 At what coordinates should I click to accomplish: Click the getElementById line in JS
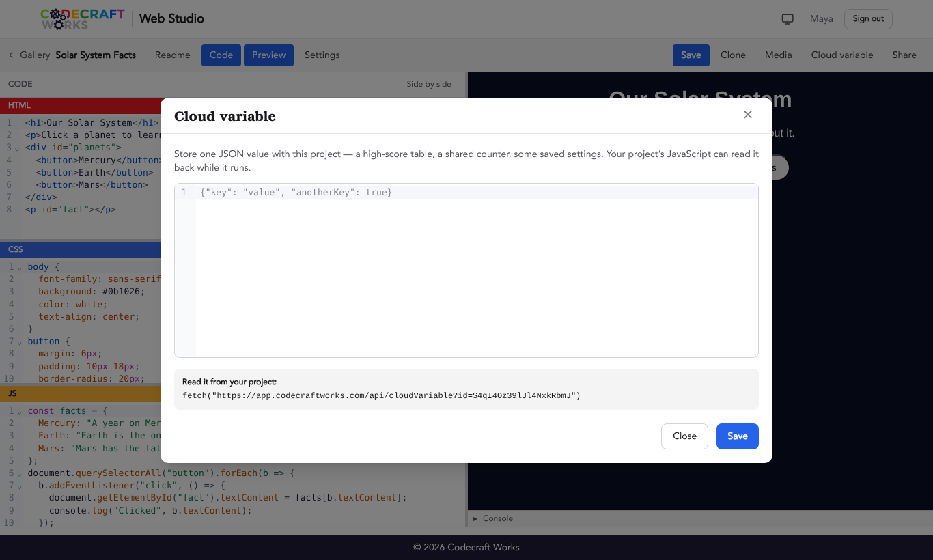point(228,498)
